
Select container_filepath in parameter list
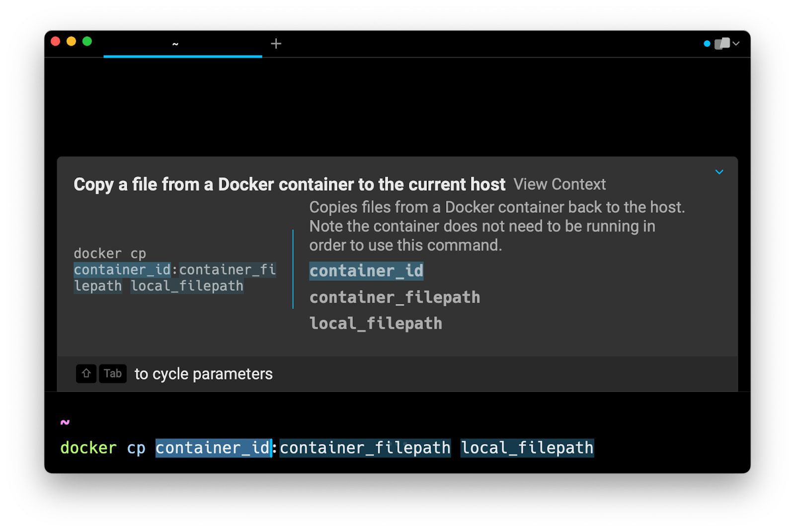pos(395,298)
